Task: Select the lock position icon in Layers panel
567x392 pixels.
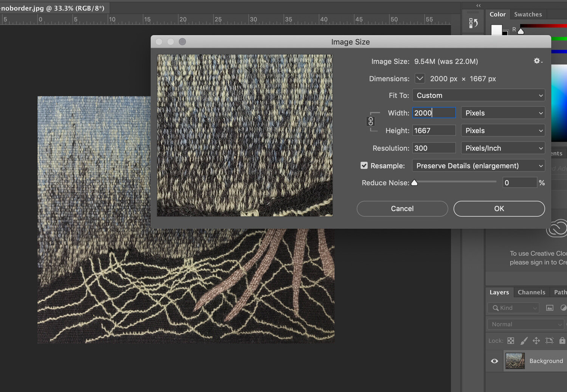Action: [536, 340]
